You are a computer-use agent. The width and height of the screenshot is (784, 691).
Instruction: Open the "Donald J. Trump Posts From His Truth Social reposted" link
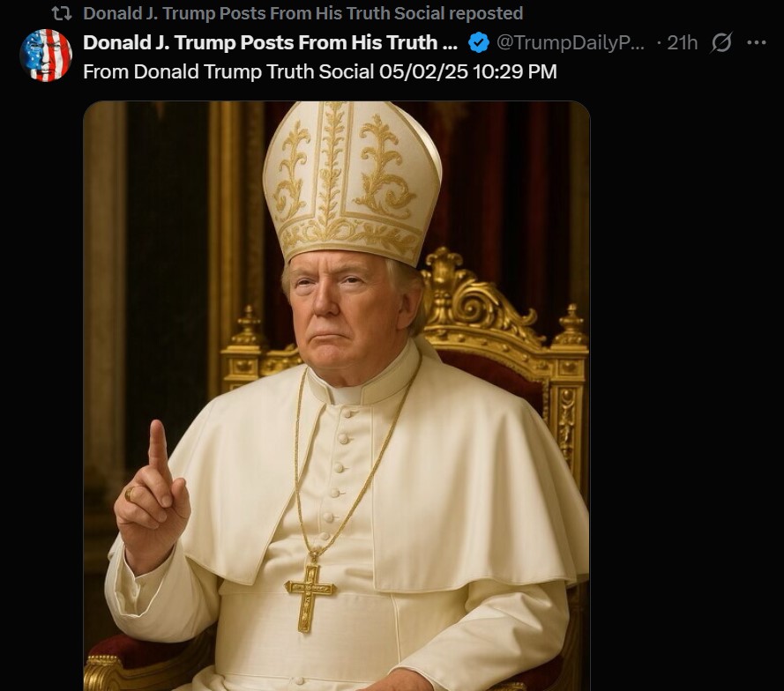(302, 13)
